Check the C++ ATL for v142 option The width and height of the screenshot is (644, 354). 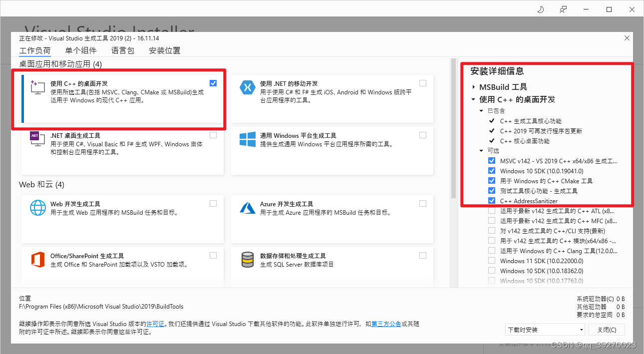point(492,211)
